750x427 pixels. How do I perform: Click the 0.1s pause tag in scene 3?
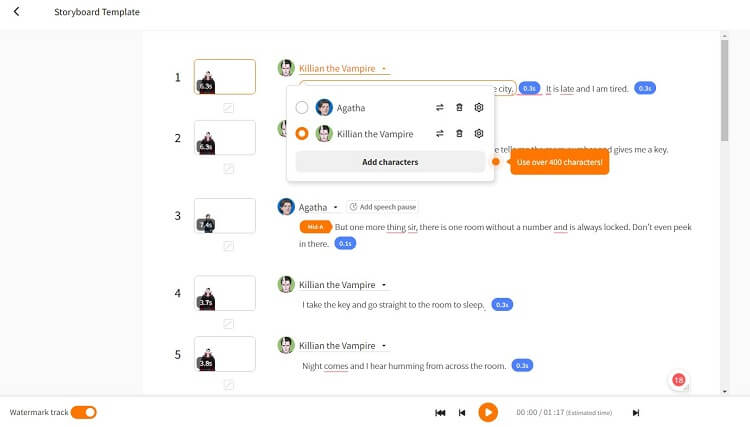345,243
